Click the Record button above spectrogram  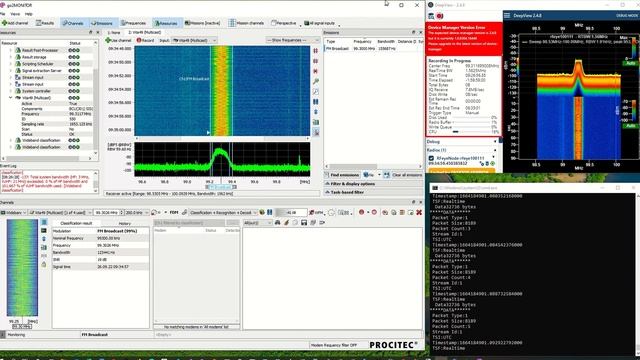(x=145, y=40)
